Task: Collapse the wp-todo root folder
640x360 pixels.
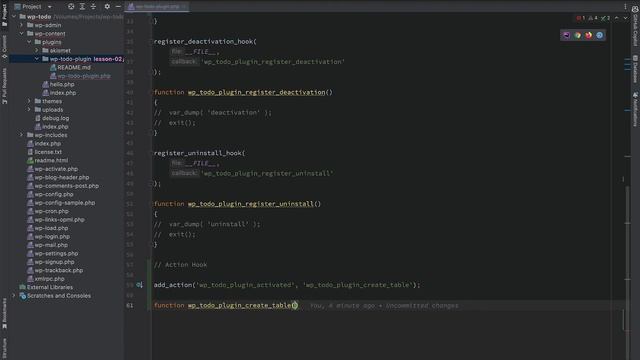Action: [x=15, y=17]
